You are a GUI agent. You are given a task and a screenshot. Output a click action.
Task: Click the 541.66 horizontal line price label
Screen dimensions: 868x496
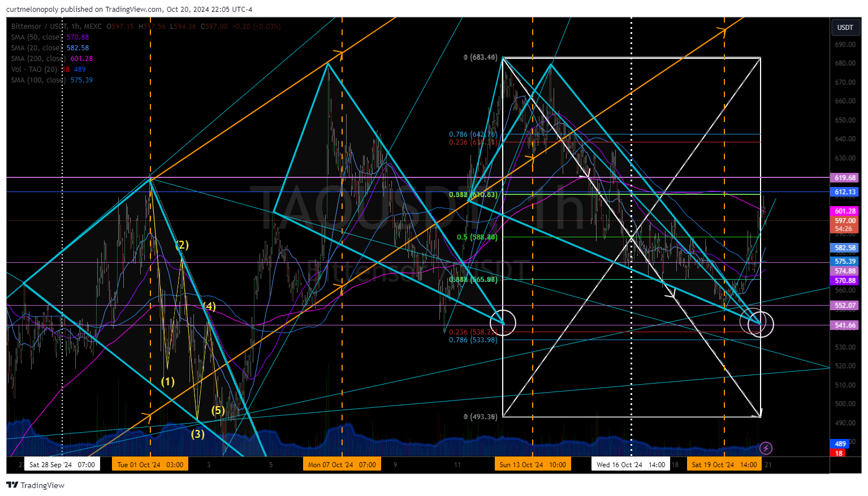pos(845,325)
